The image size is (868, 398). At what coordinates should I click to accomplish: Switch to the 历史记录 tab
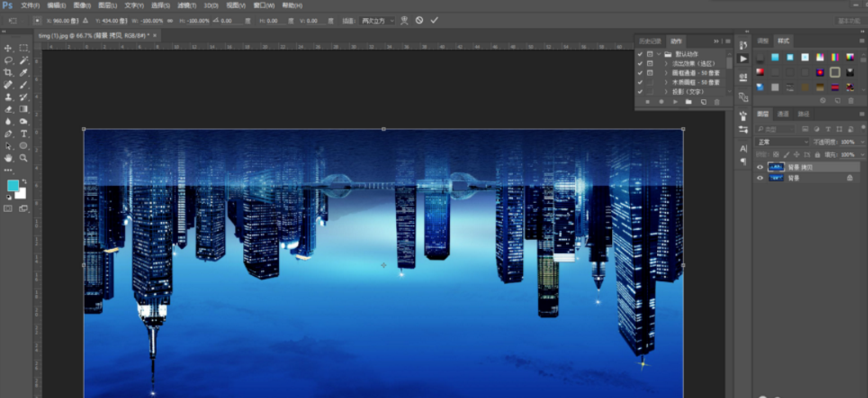tap(650, 41)
